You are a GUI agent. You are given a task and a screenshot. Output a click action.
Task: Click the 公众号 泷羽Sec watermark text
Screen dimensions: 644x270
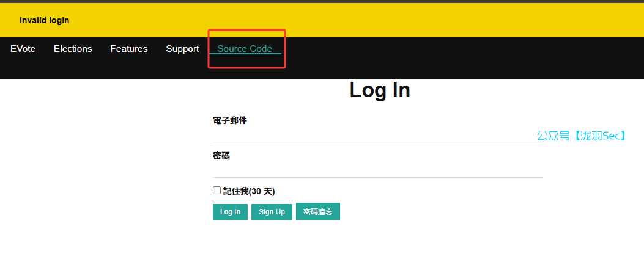point(582,136)
